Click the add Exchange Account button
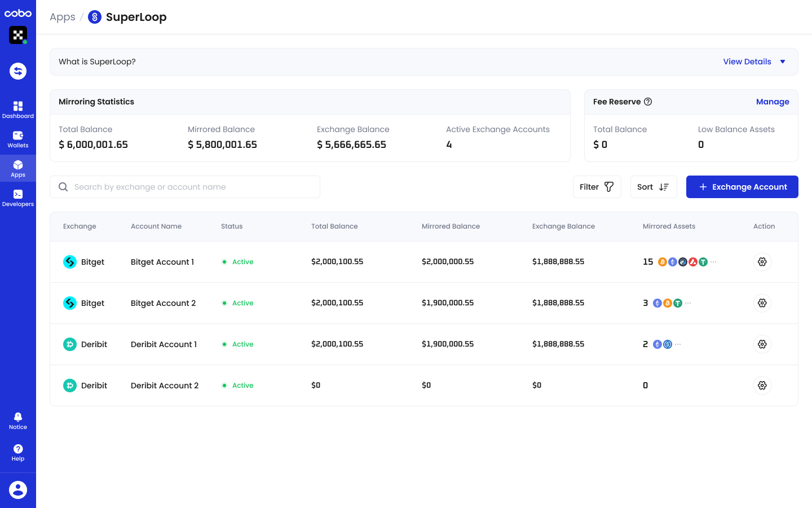 [x=742, y=187]
